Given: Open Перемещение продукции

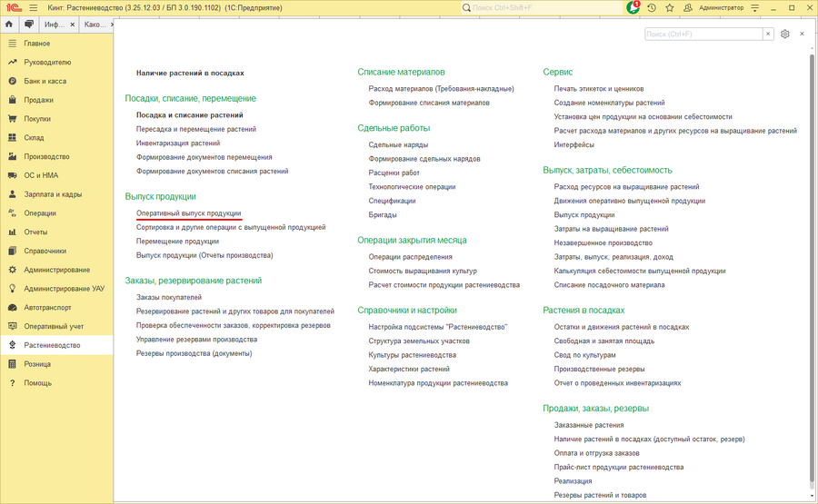Looking at the screenshot, I should [177, 242].
